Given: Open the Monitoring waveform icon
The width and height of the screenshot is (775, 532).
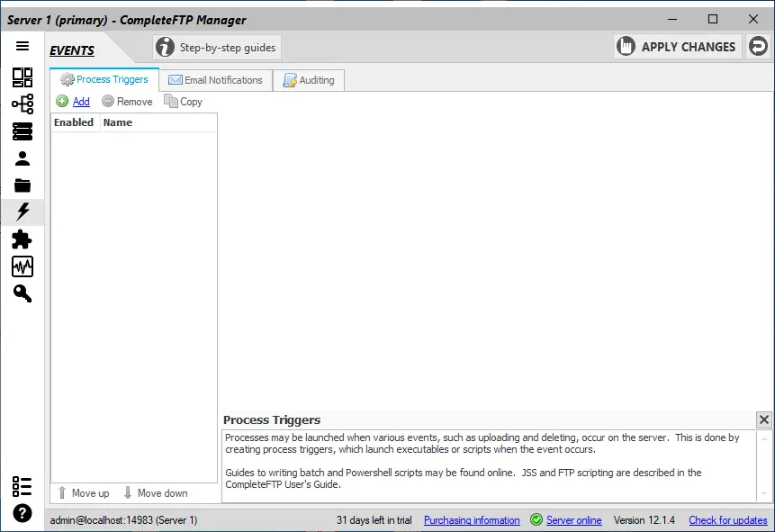Looking at the screenshot, I should pyautogui.click(x=23, y=266).
